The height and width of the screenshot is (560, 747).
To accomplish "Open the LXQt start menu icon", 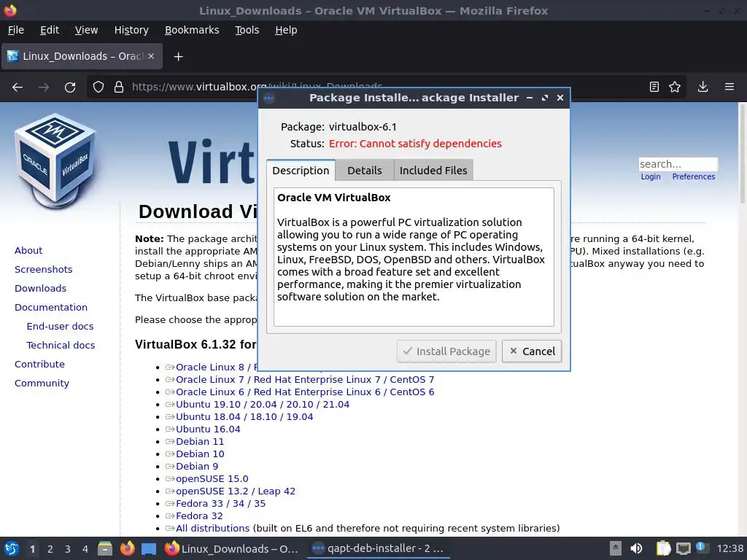I will tap(12, 548).
